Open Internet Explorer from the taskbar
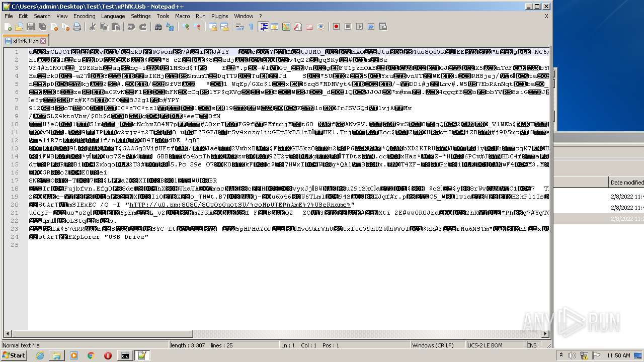The height and width of the screenshot is (362, 644). click(40, 355)
